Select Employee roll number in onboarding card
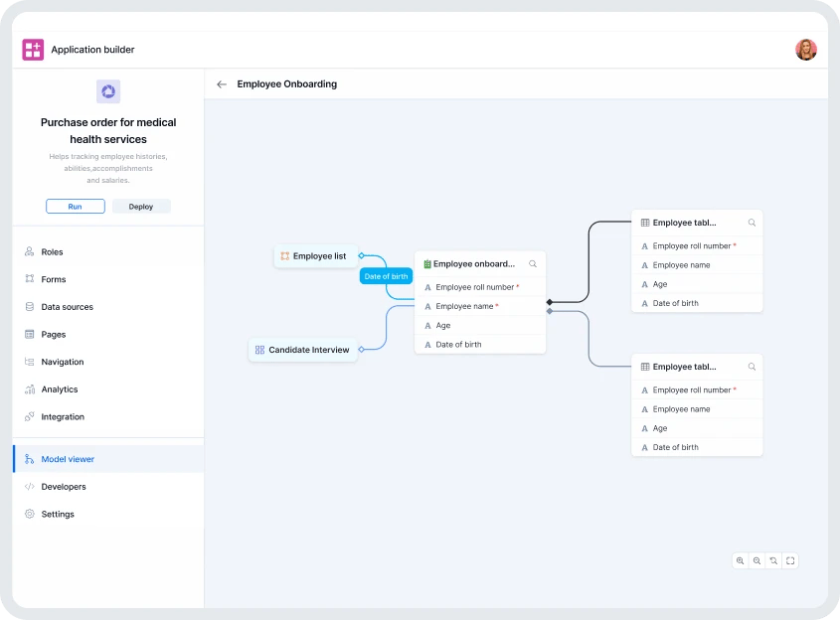 480,287
